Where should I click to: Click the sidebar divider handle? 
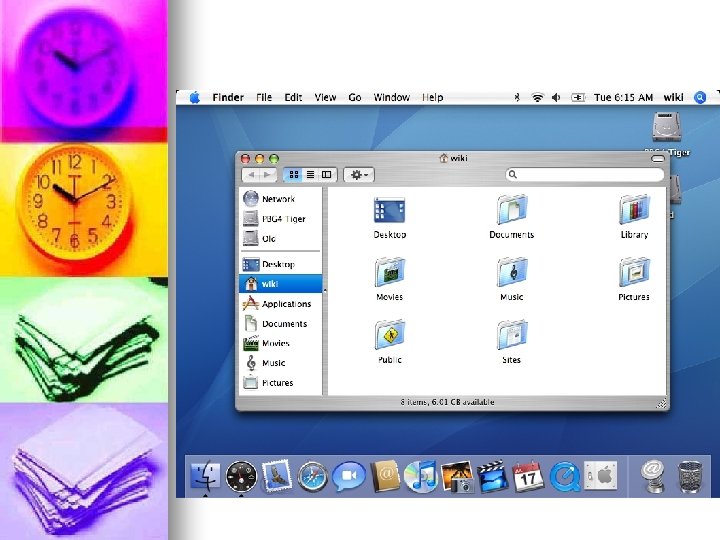pyautogui.click(x=325, y=291)
